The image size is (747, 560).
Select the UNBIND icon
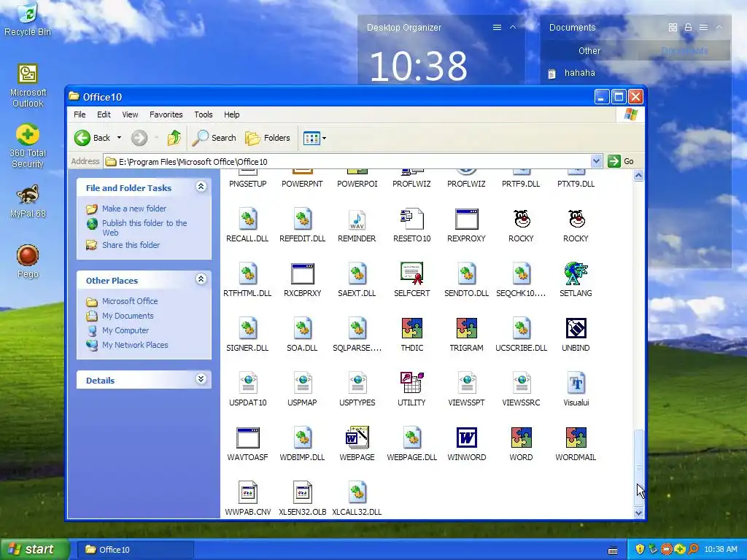coord(576,328)
